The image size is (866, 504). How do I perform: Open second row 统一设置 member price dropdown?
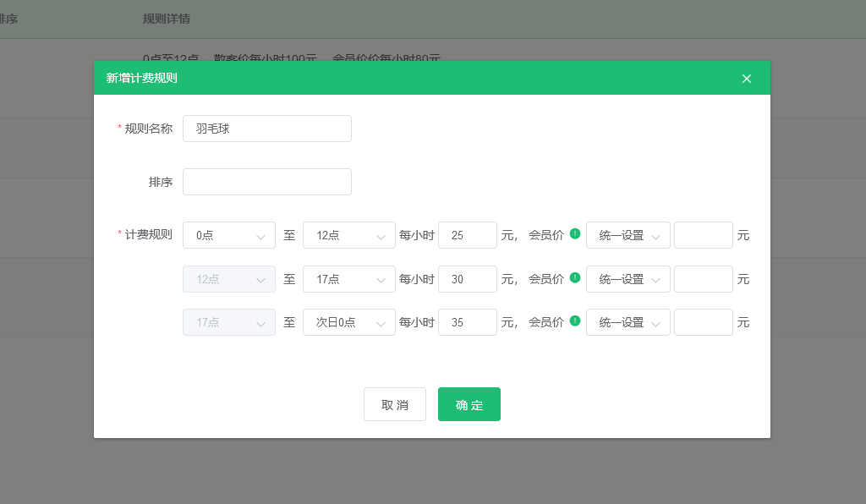(x=628, y=279)
